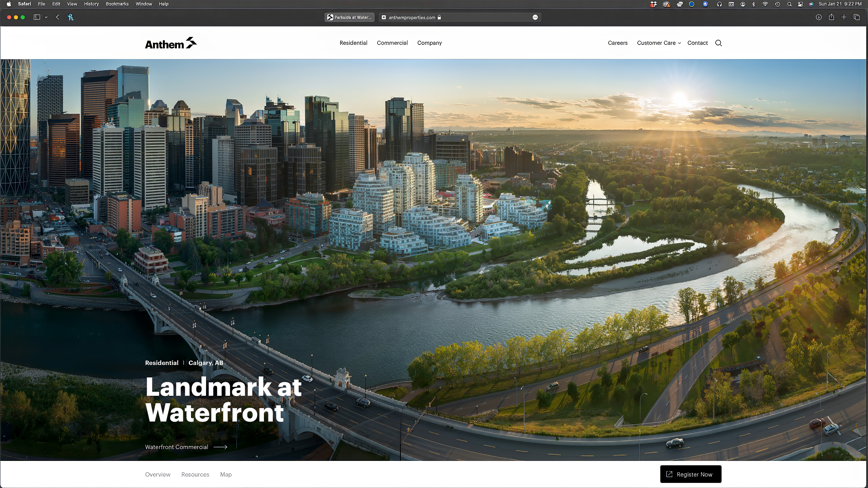This screenshot has height=488, width=868.
Task: Open the page options ellipsis in address bar
Action: click(535, 17)
